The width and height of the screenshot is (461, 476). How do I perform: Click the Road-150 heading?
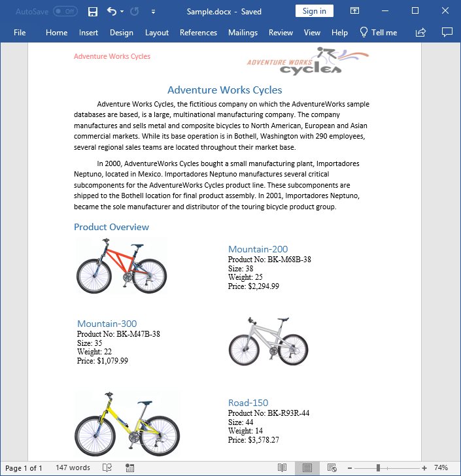click(x=248, y=403)
